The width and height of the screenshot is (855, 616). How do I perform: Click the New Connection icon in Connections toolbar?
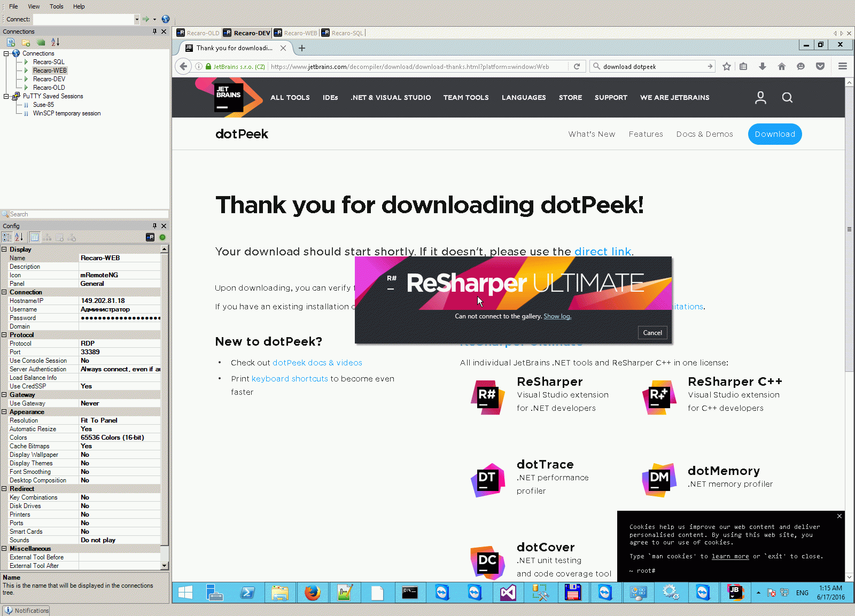[x=11, y=42]
